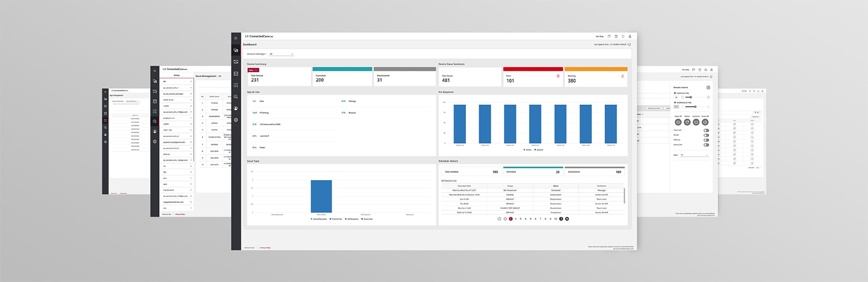Select page 10 of the Schedule List
This screenshot has height=282, width=868.
(556, 219)
